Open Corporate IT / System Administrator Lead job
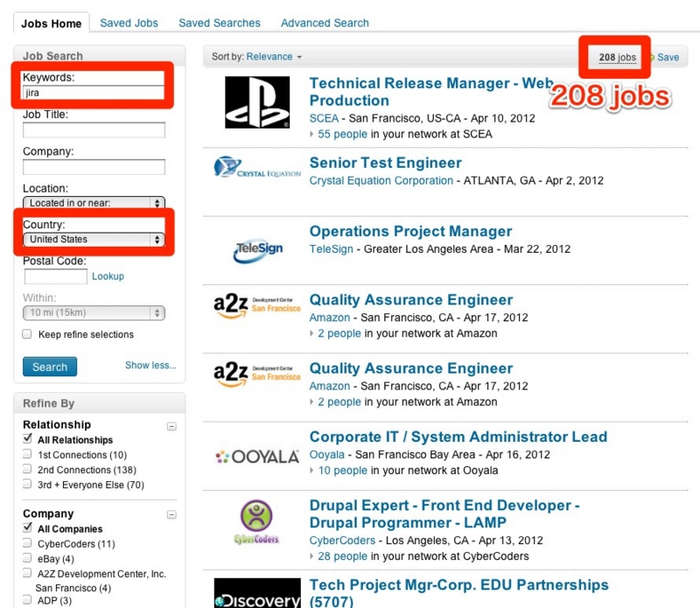This screenshot has height=608, width=700. pyautogui.click(x=458, y=437)
